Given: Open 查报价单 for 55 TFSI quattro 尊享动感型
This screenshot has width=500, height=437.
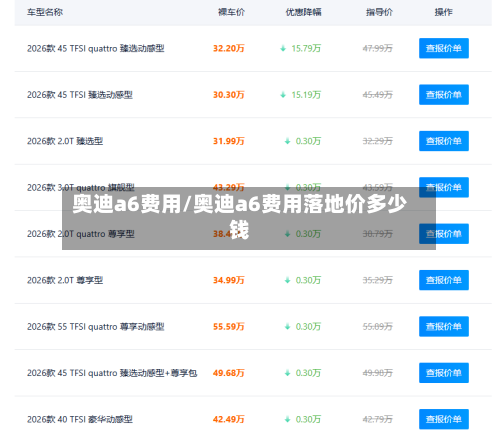Looking at the screenshot, I should click(x=444, y=326).
